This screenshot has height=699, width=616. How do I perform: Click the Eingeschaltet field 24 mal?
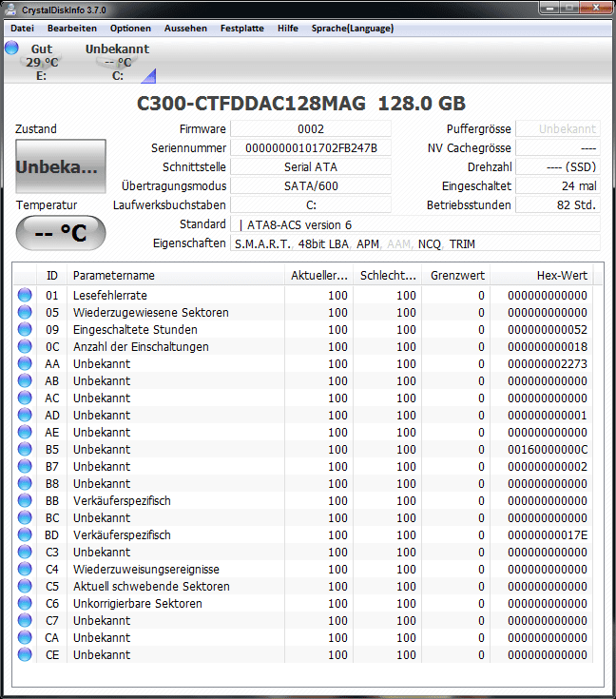[558, 185]
